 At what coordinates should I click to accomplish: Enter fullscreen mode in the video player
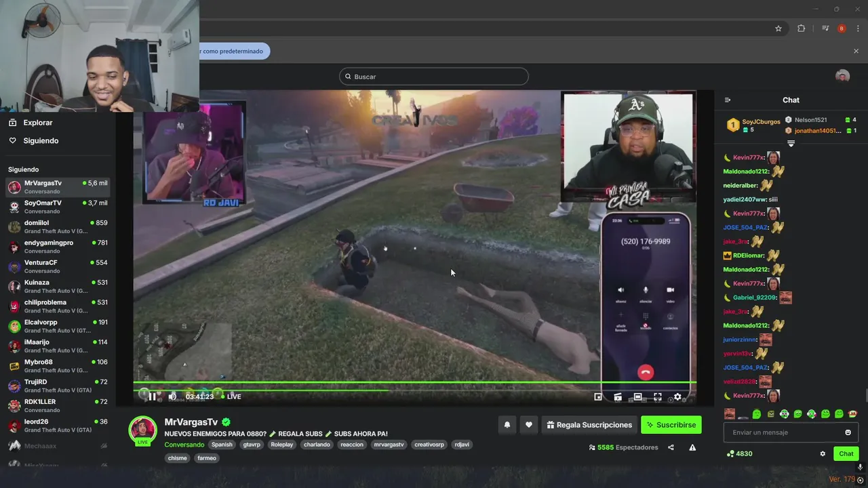pos(657,397)
